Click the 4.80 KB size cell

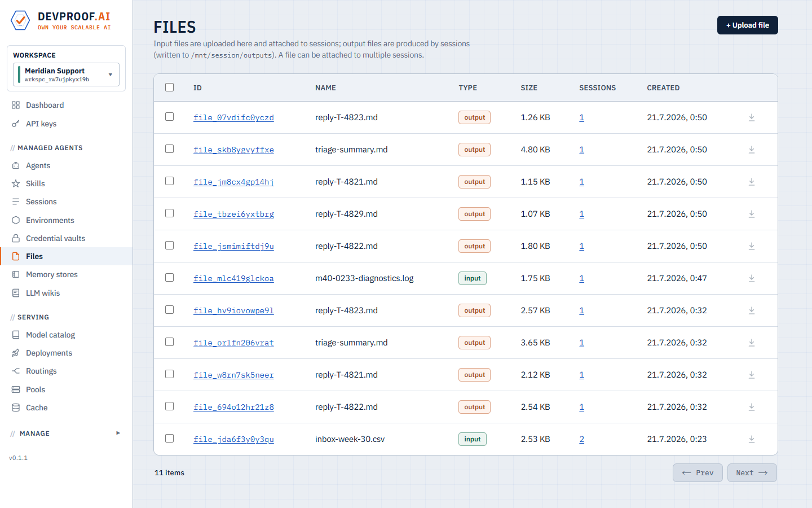click(x=535, y=150)
